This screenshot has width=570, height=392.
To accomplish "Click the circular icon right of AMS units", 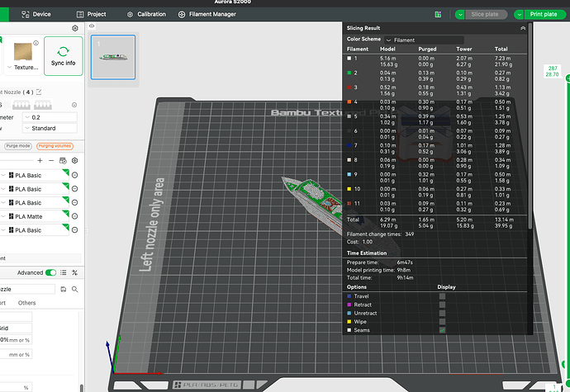I will pos(74,105).
